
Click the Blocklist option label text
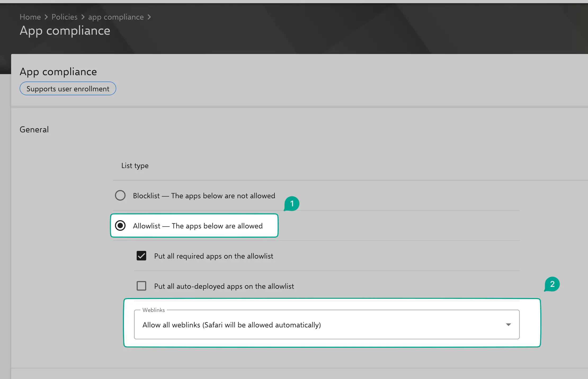tap(204, 196)
